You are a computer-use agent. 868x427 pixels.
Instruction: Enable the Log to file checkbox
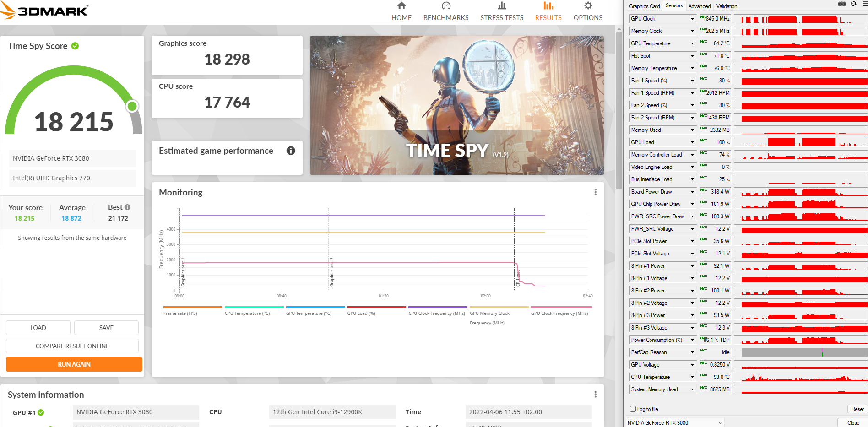[633, 409]
